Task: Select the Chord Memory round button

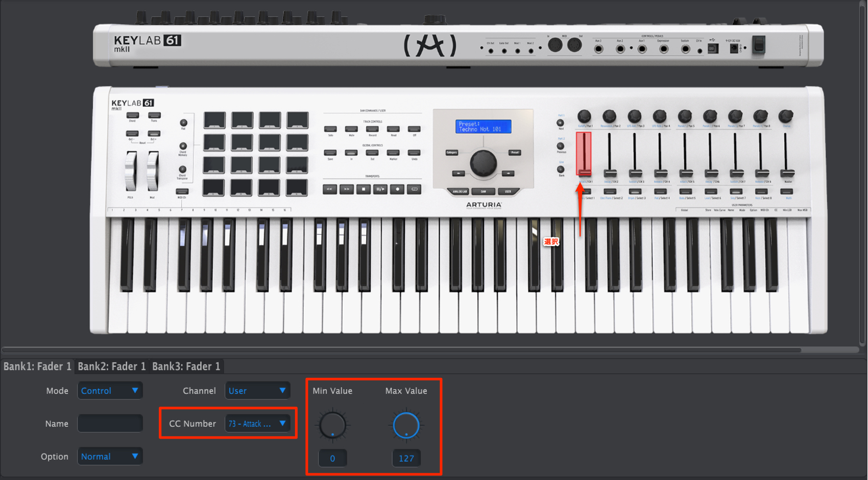Action: coord(183,146)
